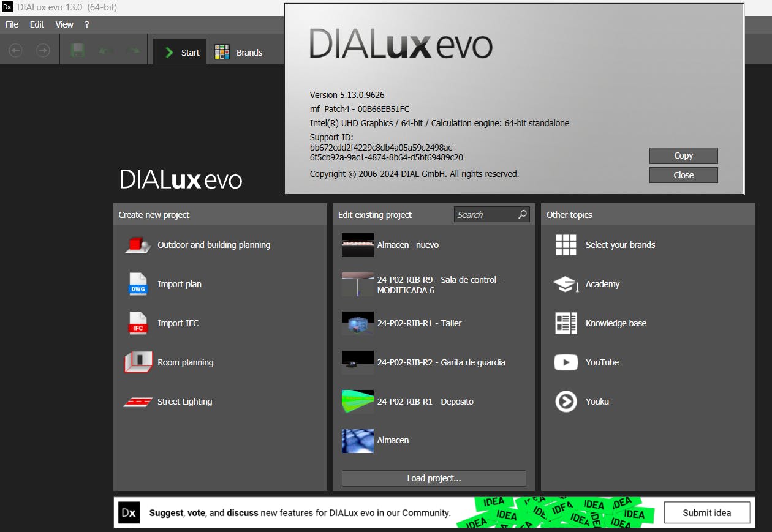Open the 24-P02-RIB-R1 - Taller thumbnail

point(358,323)
